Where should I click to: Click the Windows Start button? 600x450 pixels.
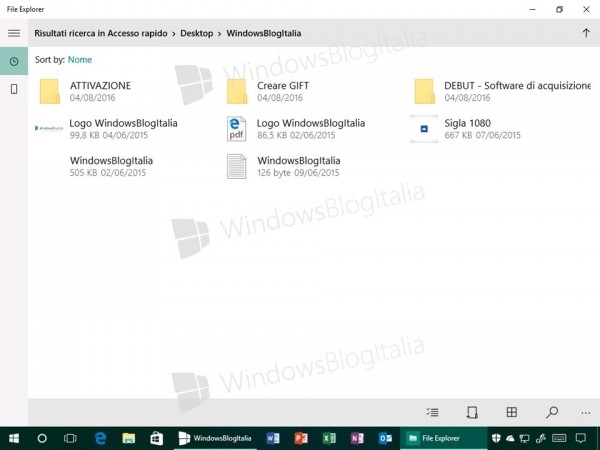click(14, 438)
